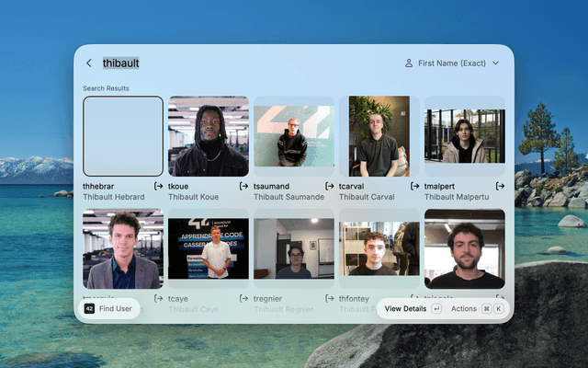588x368 pixels.
Task: Click the name Thibault Koue
Action: click(x=193, y=197)
